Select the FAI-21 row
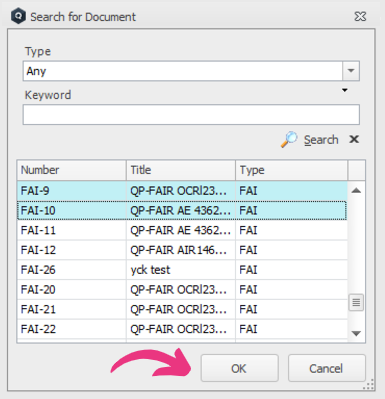385x399 pixels. [182, 309]
